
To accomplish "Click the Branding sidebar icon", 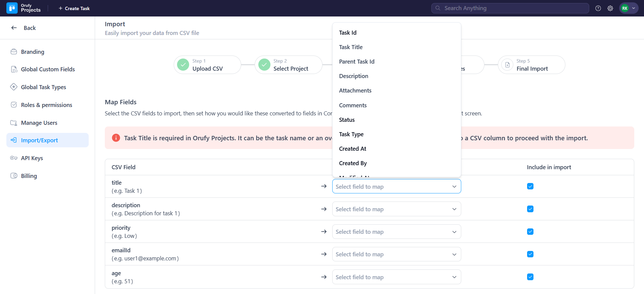I will point(14,52).
